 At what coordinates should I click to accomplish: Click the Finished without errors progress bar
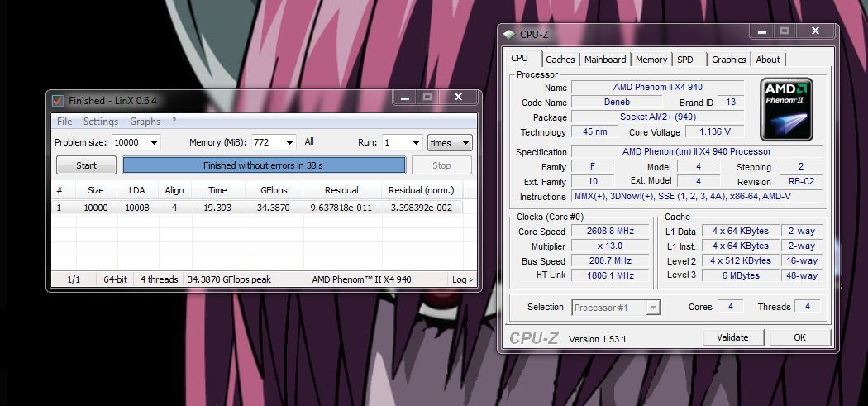(x=264, y=165)
